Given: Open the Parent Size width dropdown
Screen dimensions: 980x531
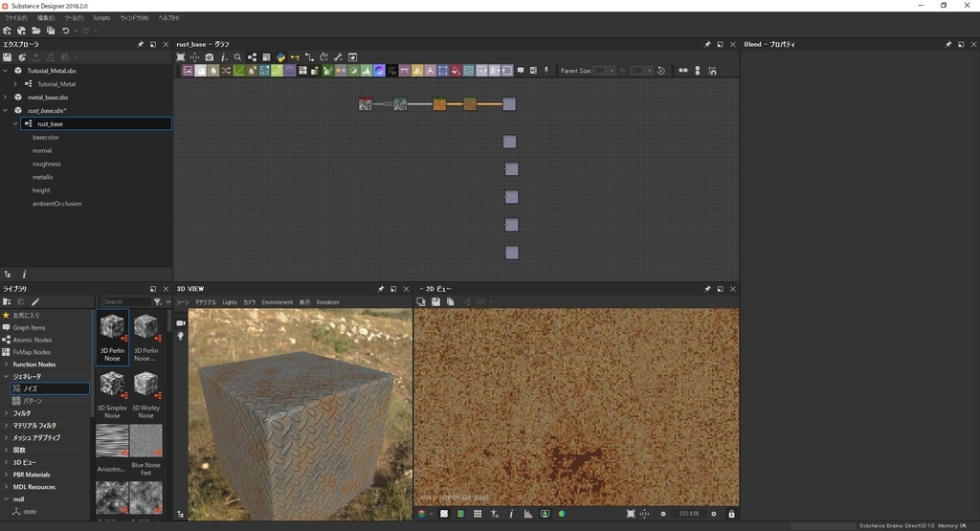Looking at the screenshot, I should pyautogui.click(x=603, y=71).
